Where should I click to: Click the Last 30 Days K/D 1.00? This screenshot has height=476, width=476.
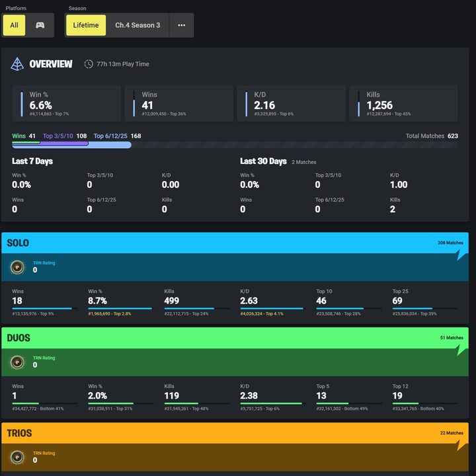coord(399,184)
